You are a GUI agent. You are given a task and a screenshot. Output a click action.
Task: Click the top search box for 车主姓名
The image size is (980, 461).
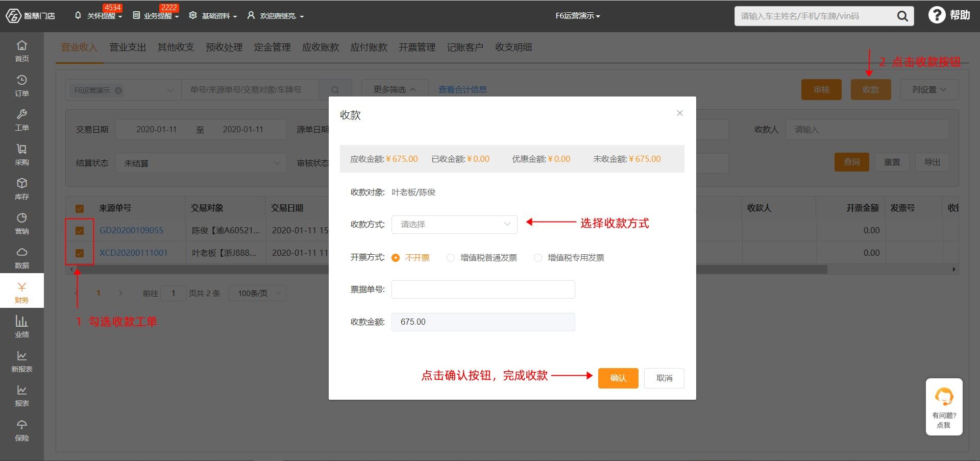tap(814, 16)
